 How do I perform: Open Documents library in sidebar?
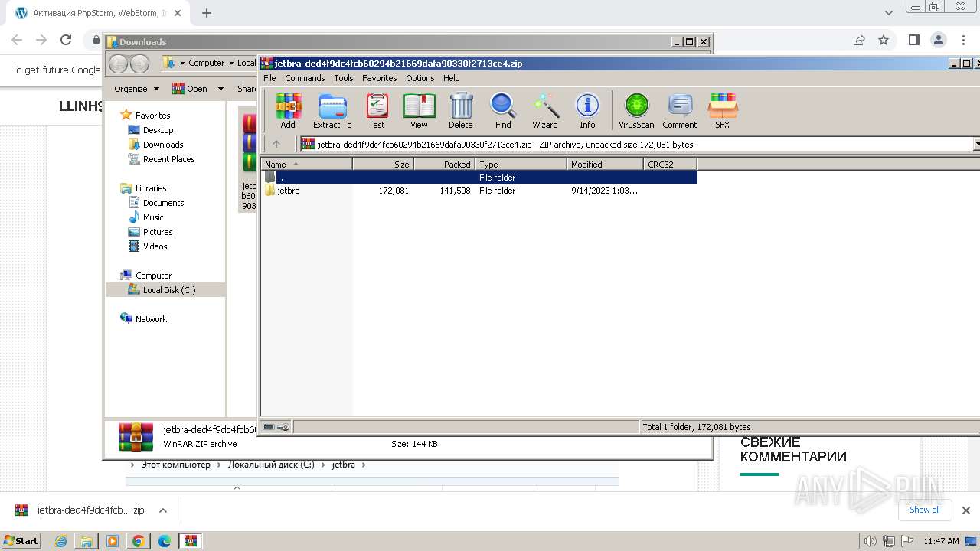163,203
